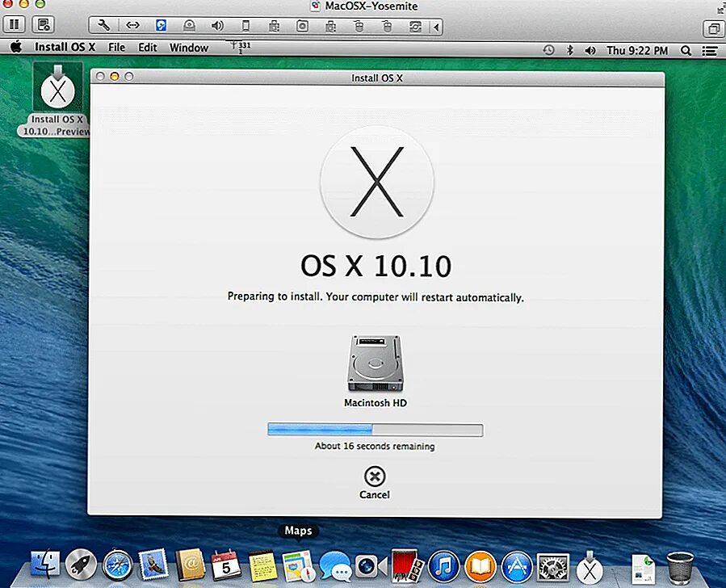726x588 pixels.
Task: Select Install OS X 10.10 Preview desktop icon
Action: coord(57,99)
